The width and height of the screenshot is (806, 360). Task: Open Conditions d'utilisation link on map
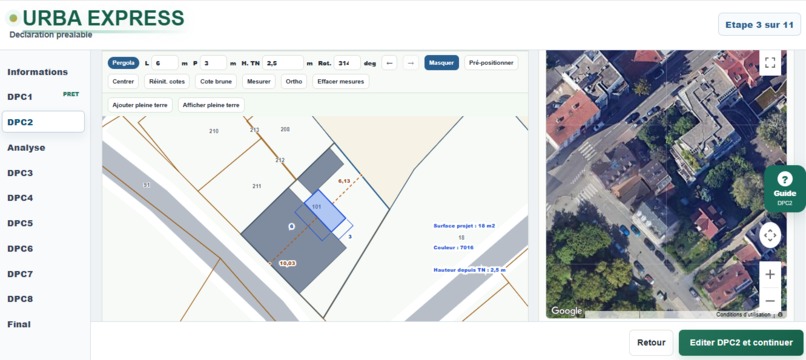tap(743, 314)
